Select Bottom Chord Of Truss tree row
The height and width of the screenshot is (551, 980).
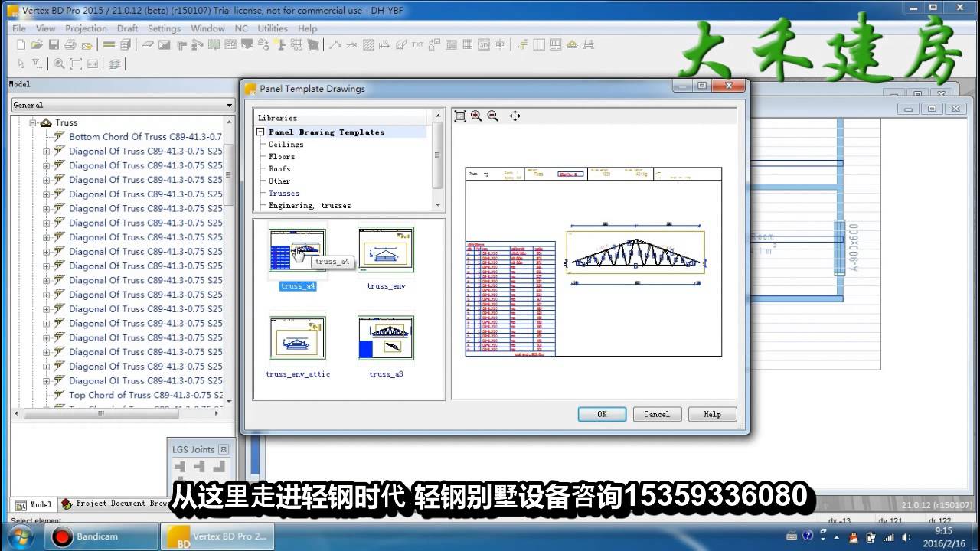[145, 137]
